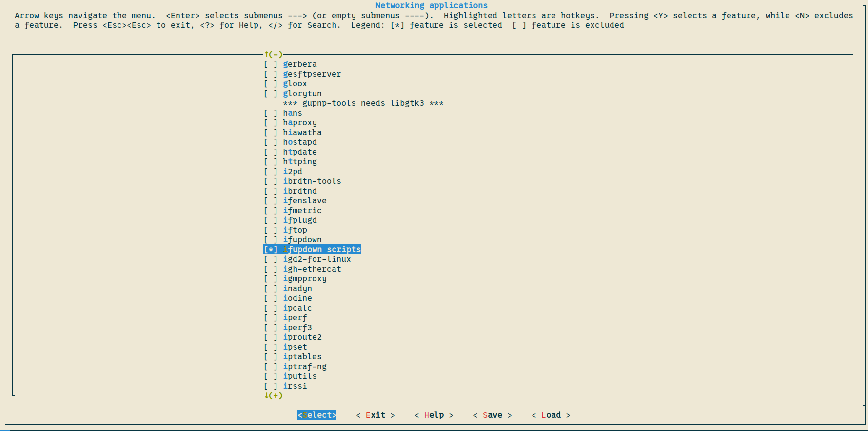Viewport: 868px width, 431px height.
Task: Enable the ibrdtn-tools checkbox
Action: point(271,181)
